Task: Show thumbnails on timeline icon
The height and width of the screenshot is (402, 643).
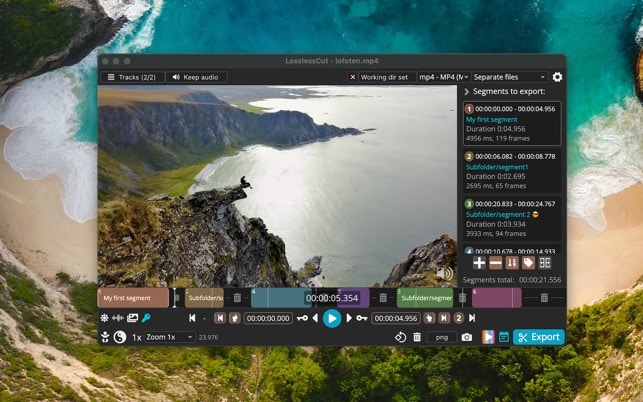Action: click(x=132, y=318)
